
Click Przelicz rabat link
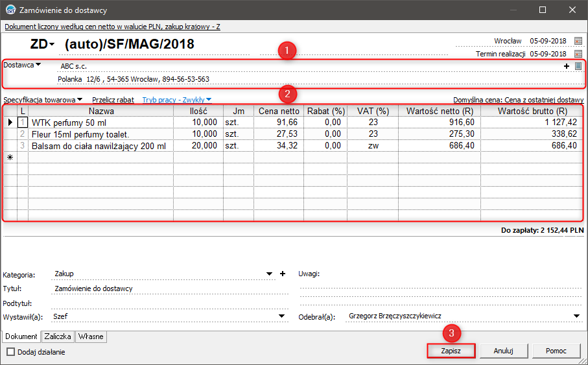113,100
